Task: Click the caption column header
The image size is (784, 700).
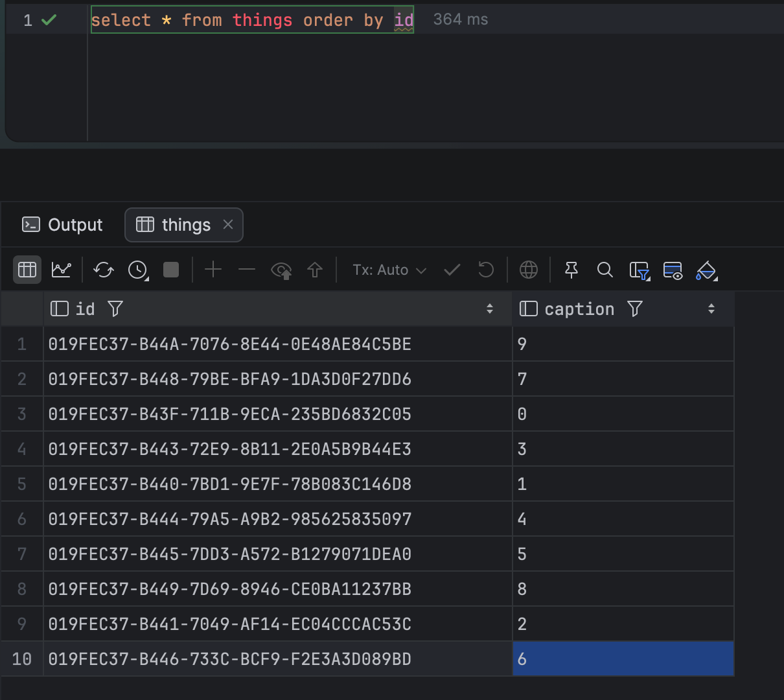Action: tap(623, 309)
